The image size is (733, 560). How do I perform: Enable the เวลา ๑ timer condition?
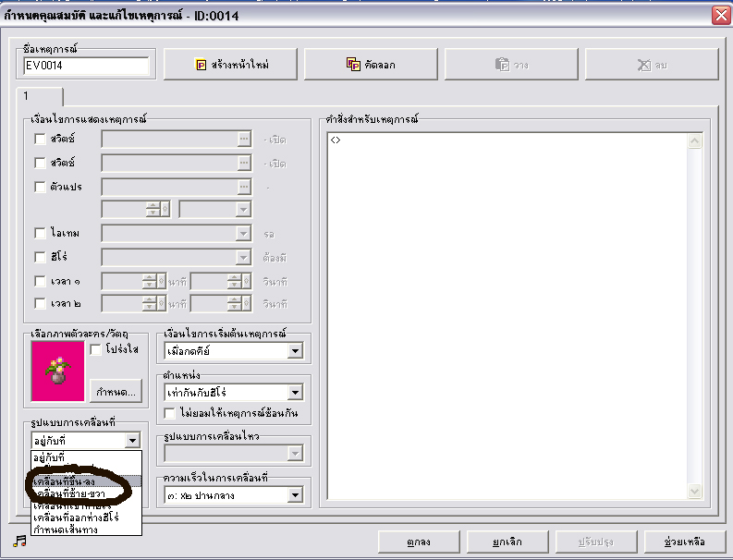pos(40,282)
